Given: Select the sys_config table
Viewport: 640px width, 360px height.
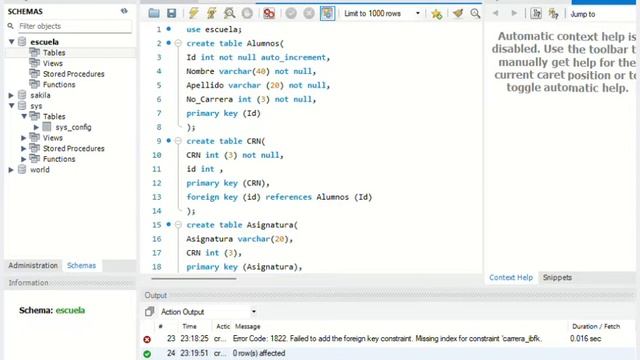Looking at the screenshot, I should click(73, 127).
